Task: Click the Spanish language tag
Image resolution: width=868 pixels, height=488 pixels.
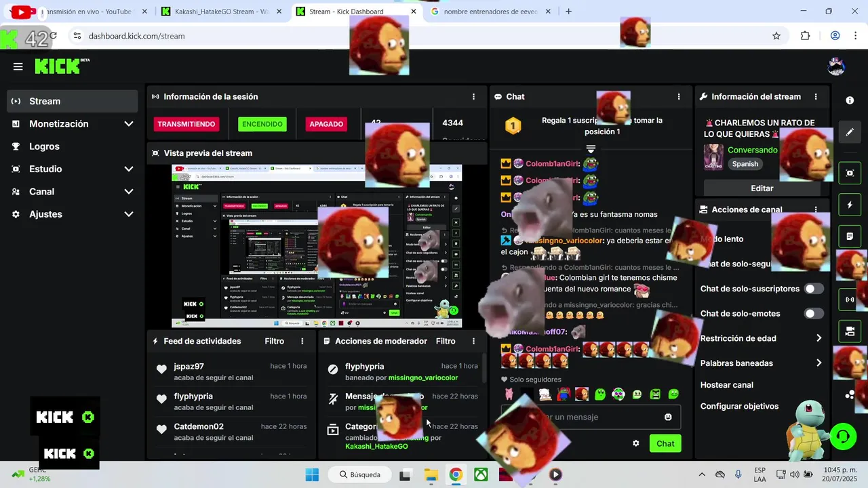Action: 745,164
